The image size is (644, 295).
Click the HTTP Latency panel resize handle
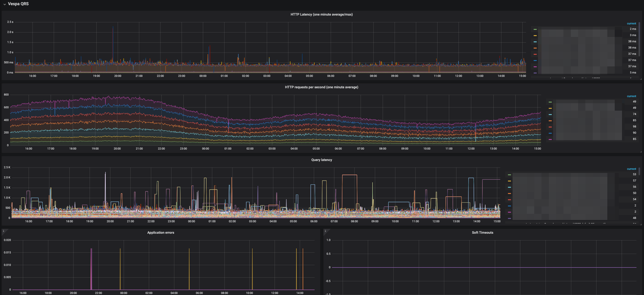click(641, 79)
